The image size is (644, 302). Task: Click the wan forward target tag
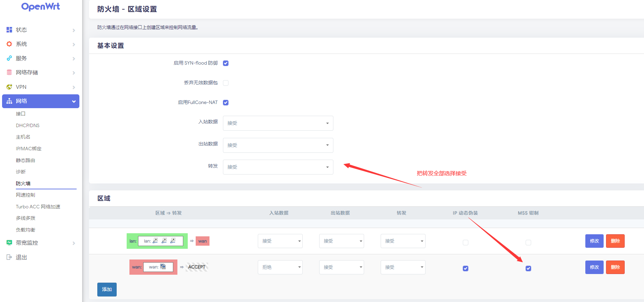pyautogui.click(x=203, y=241)
